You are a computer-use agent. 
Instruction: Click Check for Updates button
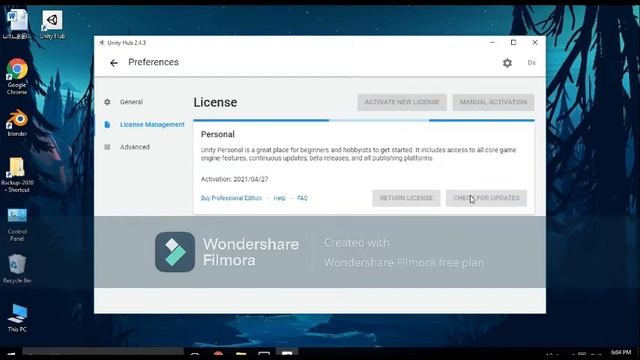pyautogui.click(x=486, y=198)
